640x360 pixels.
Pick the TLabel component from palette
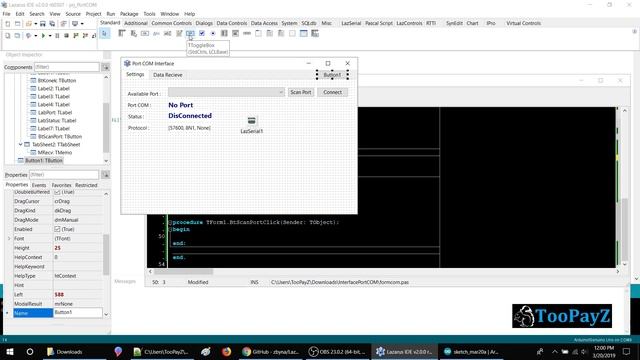156,33
